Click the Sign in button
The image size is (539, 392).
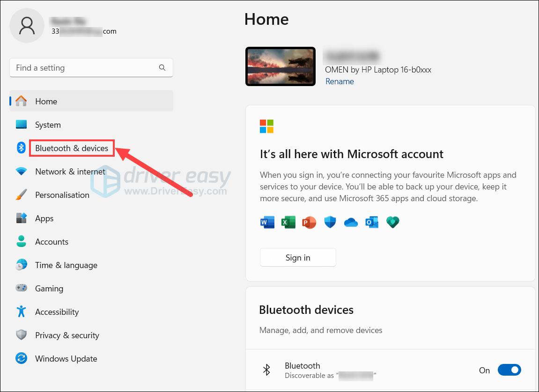(x=298, y=257)
